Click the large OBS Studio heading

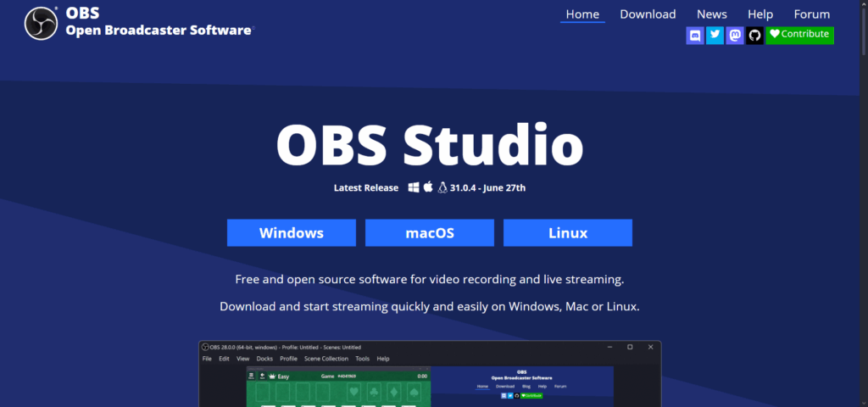point(430,145)
